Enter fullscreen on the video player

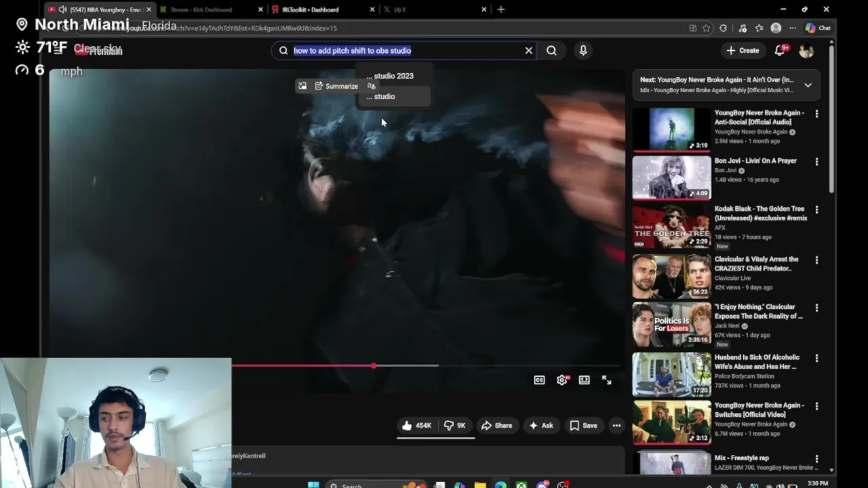point(607,380)
